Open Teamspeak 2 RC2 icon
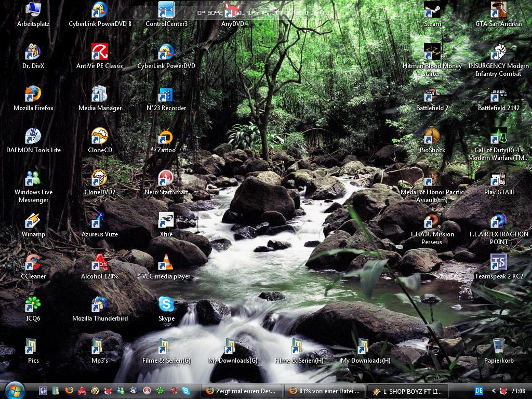The width and height of the screenshot is (532, 399). [499, 263]
